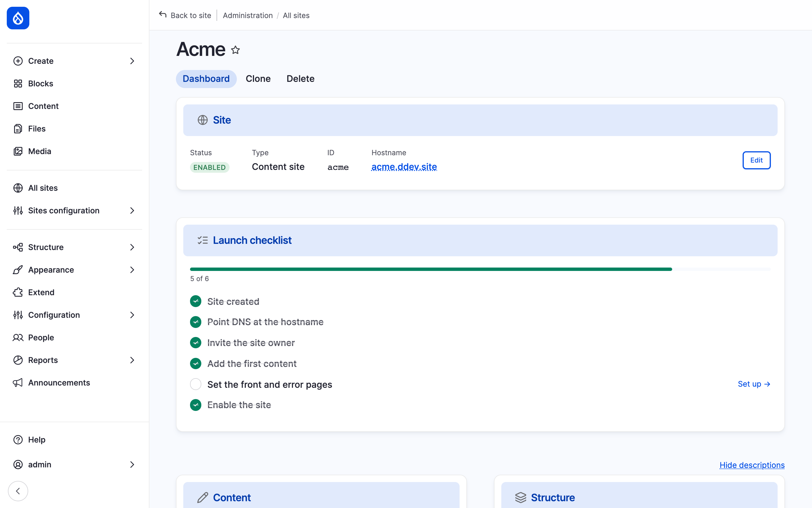Click the Media image icon

click(18, 151)
